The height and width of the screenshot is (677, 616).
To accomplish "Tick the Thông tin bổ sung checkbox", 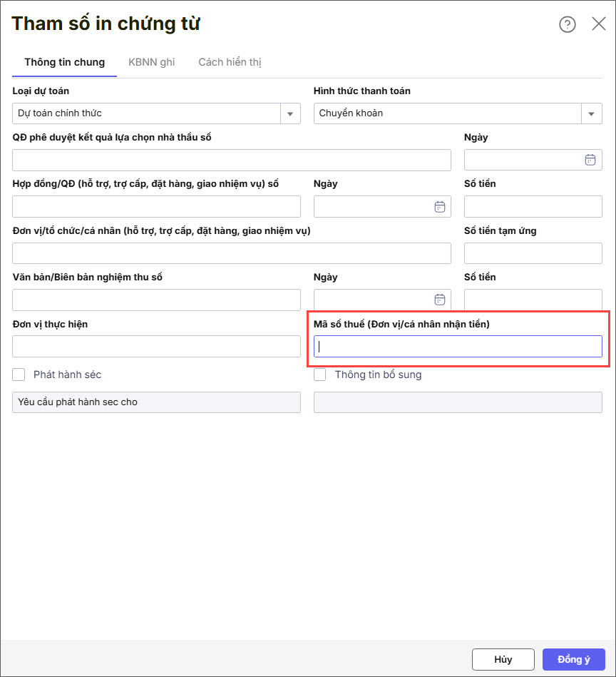I will (320, 375).
